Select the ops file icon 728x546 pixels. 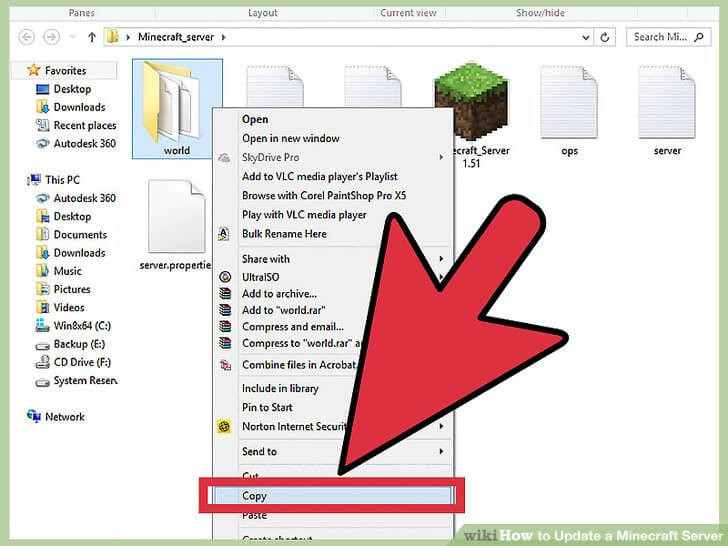pos(569,102)
